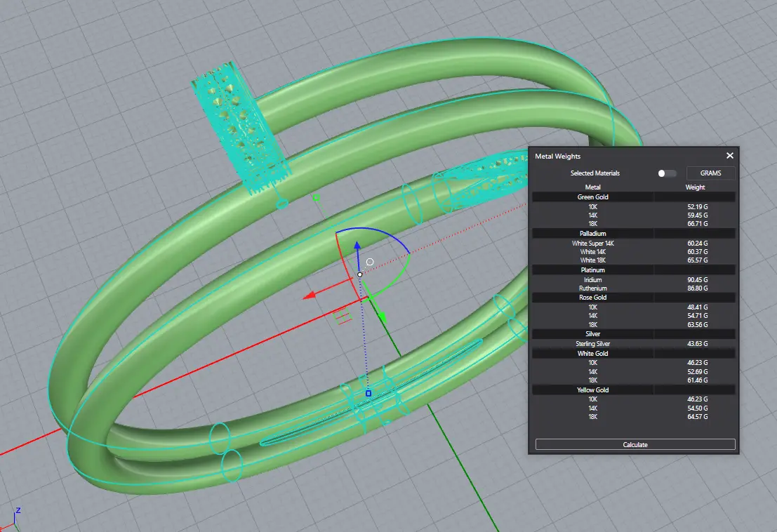Viewport: 777px width, 532px height.
Task: Close the Metal Weights panel
Action: [x=729, y=156]
